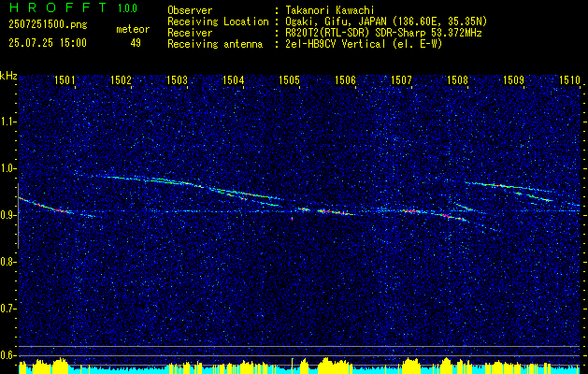The image size is (588, 374).
Task: Click the 0.6 kHz frequency axis label
Action: coord(8,355)
